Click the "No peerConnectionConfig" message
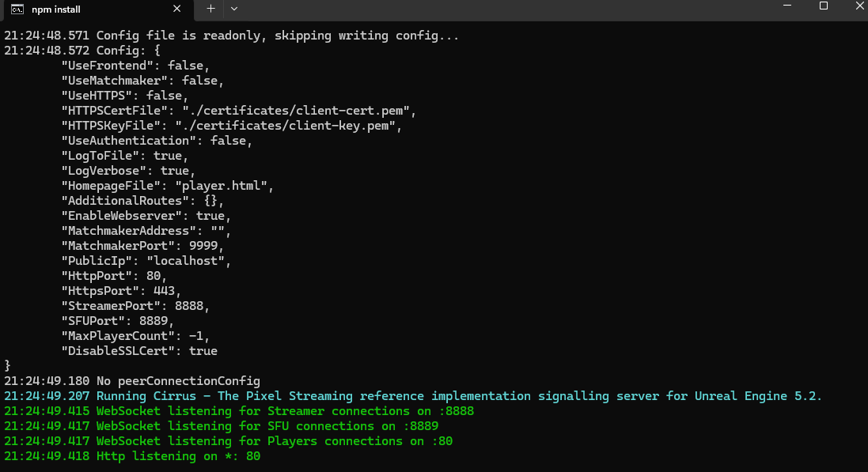The height and width of the screenshot is (472, 868). tap(178, 381)
